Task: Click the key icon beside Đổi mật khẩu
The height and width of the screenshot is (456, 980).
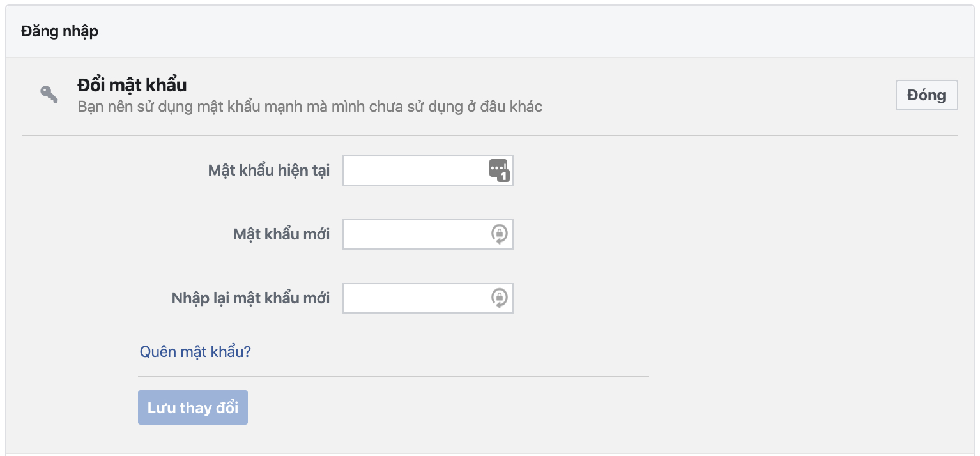Action: click(49, 95)
